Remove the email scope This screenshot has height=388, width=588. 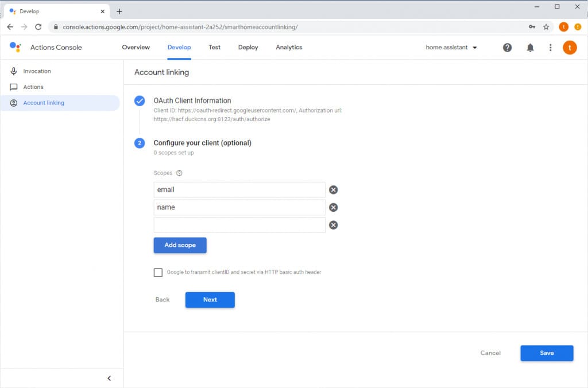coord(333,189)
